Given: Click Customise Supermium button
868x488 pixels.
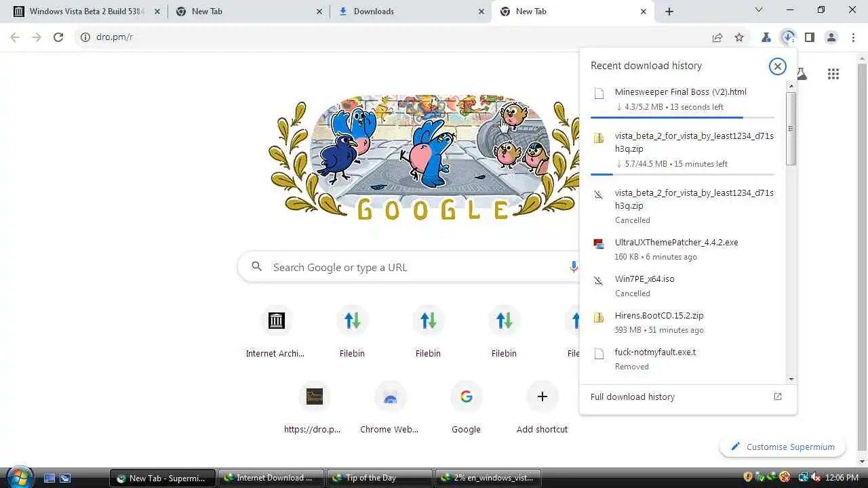Looking at the screenshot, I should [783, 447].
